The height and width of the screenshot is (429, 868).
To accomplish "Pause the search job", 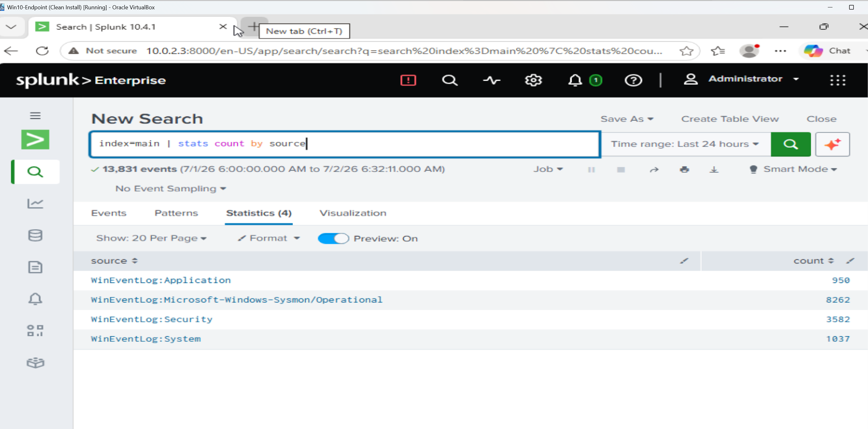I will tap(591, 169).
